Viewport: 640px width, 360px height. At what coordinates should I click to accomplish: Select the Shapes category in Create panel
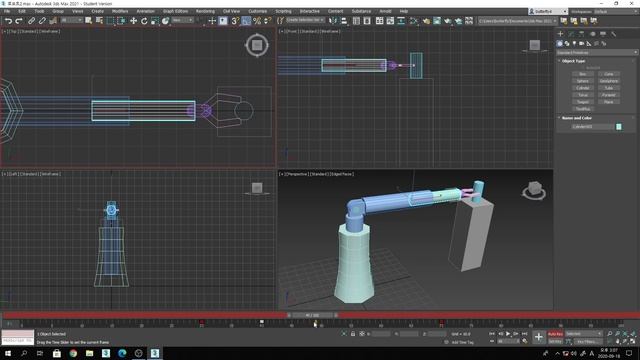point(567,43)
